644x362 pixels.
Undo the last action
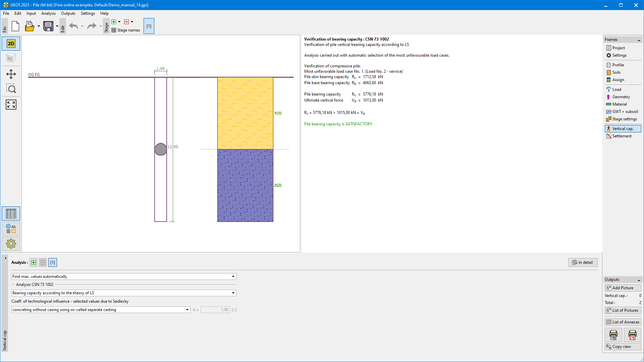click(74, 26)
